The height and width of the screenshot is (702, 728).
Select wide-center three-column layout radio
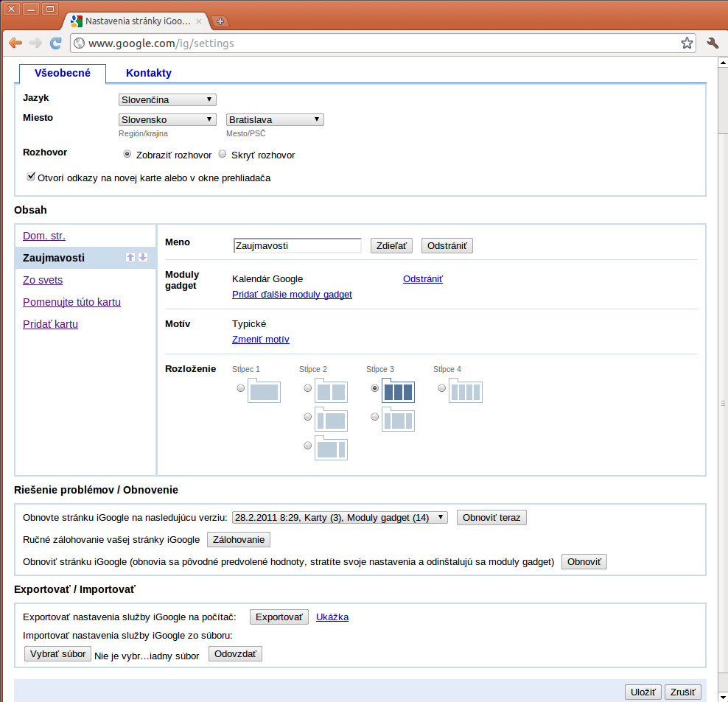click(x=374, y=417)
